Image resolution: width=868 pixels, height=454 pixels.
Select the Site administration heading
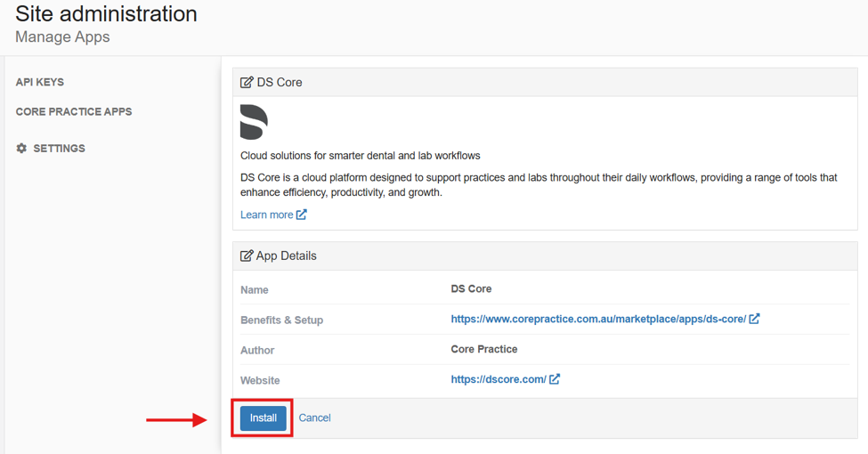point(106,14)
